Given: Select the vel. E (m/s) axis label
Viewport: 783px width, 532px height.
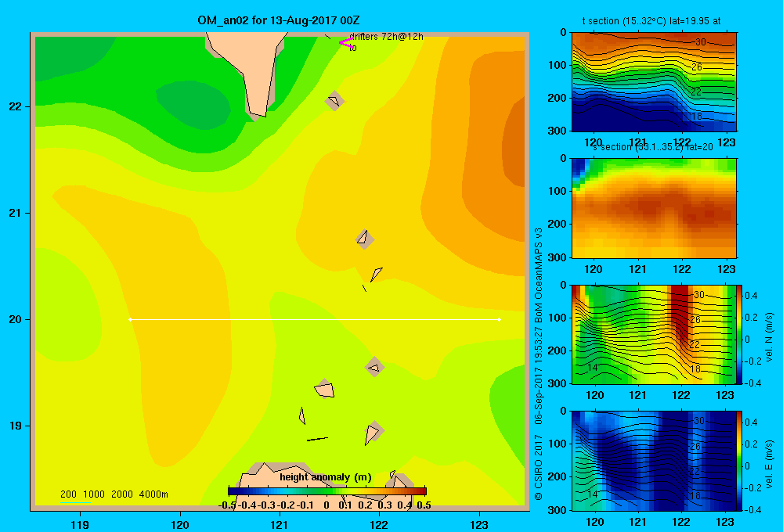Looking at the screenshot, I should tap(769, 464).
